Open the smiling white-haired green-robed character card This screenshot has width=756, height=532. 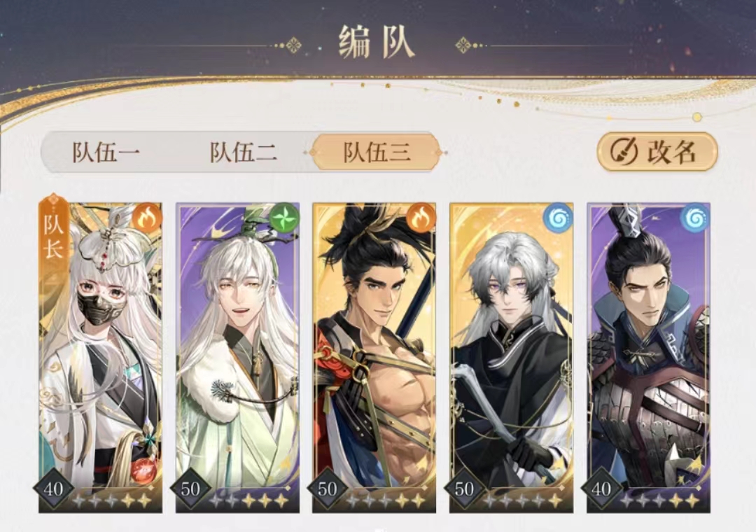point(237,358)
